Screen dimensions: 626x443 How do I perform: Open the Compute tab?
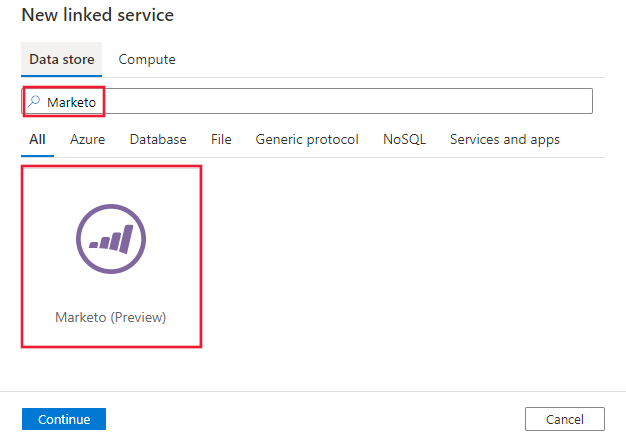pyautogui.click(x=147, y=60)
